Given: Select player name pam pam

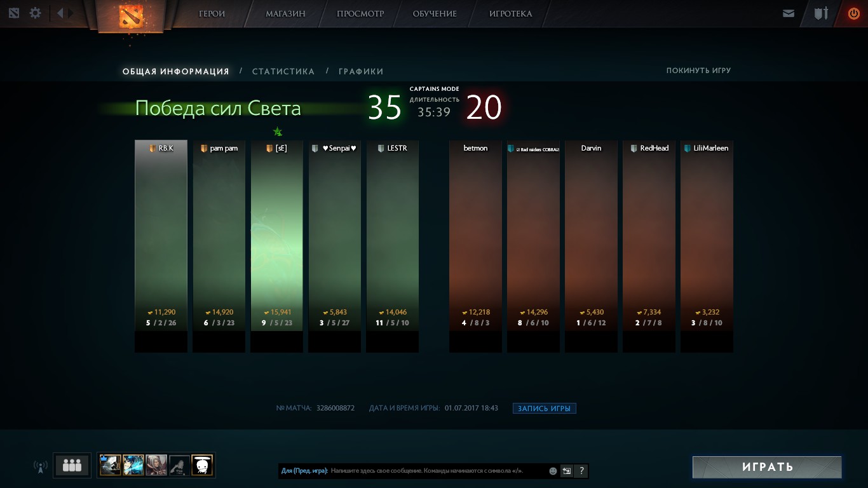Looking at the screenshot, I should click(224, 148).
